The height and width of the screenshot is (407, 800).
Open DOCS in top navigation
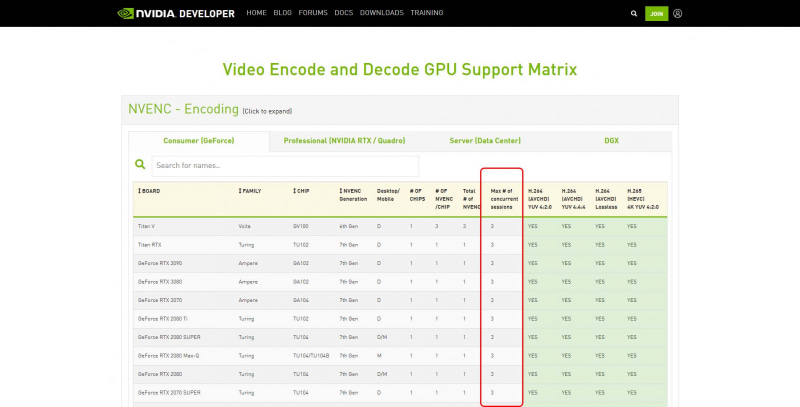(x=343, y=13)
